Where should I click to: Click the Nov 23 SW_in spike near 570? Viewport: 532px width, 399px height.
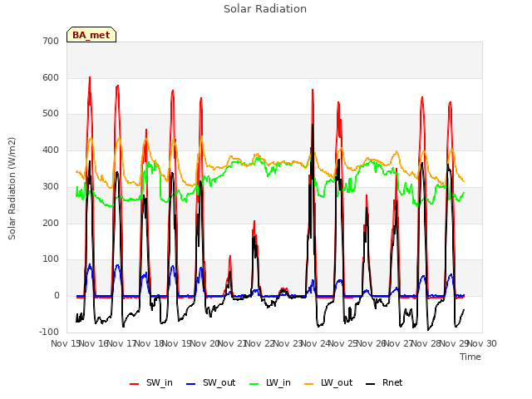click(313, 91)
